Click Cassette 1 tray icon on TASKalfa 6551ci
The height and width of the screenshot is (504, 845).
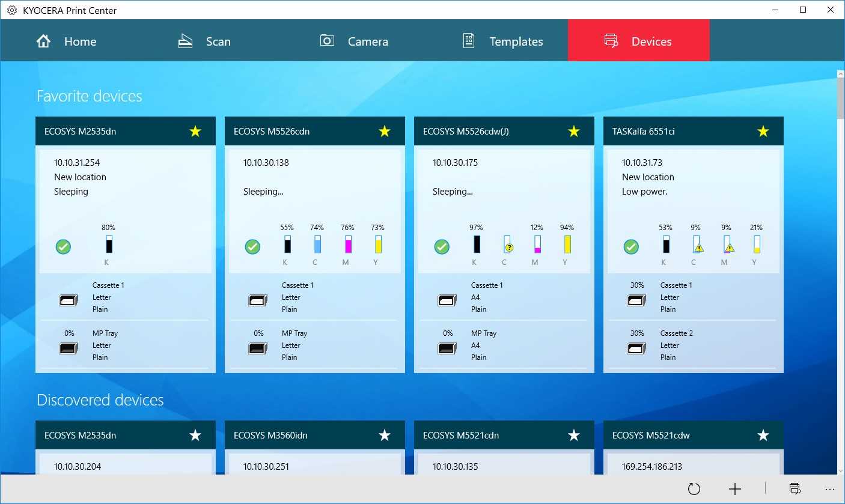[636, 300]
